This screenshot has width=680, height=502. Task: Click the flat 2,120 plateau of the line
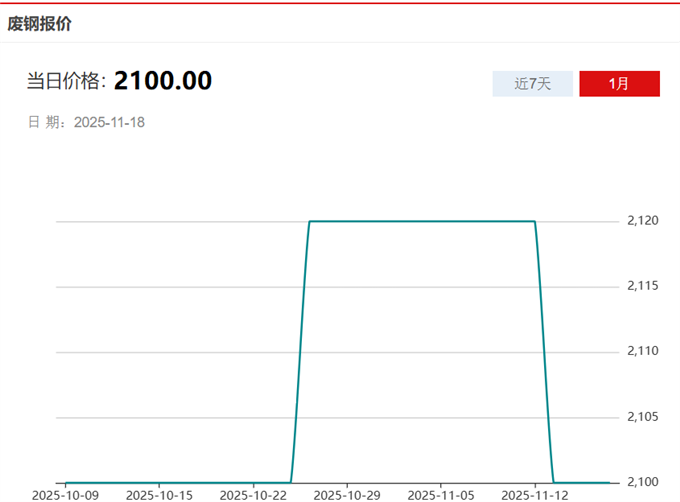point(420,221)
